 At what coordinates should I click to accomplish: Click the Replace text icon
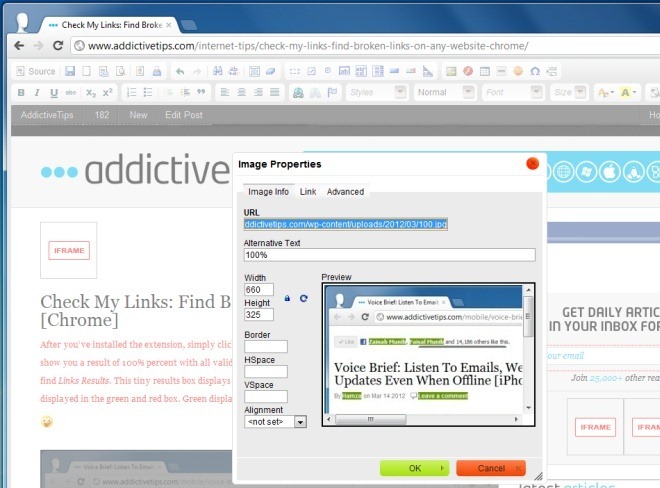coord(234,71)
